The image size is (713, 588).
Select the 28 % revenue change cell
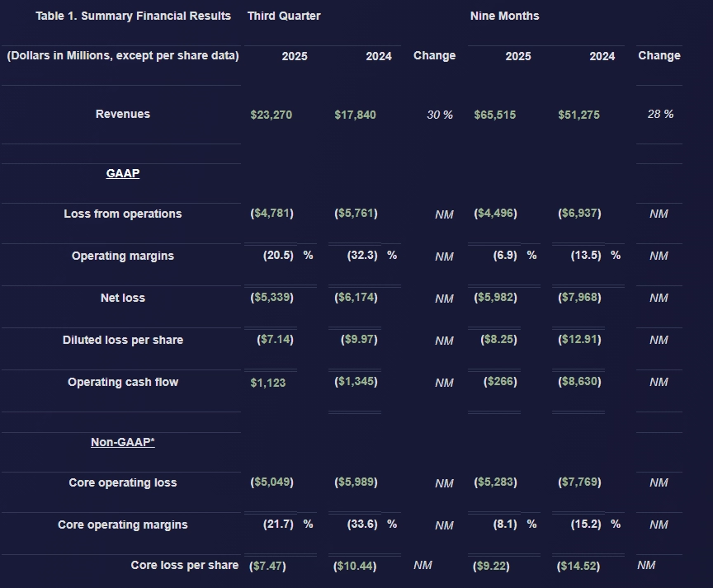(660, 115)
